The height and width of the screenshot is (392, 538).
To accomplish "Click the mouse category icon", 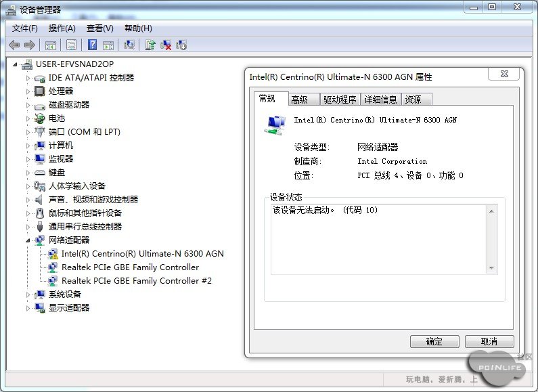I will [x=40, y=213].
